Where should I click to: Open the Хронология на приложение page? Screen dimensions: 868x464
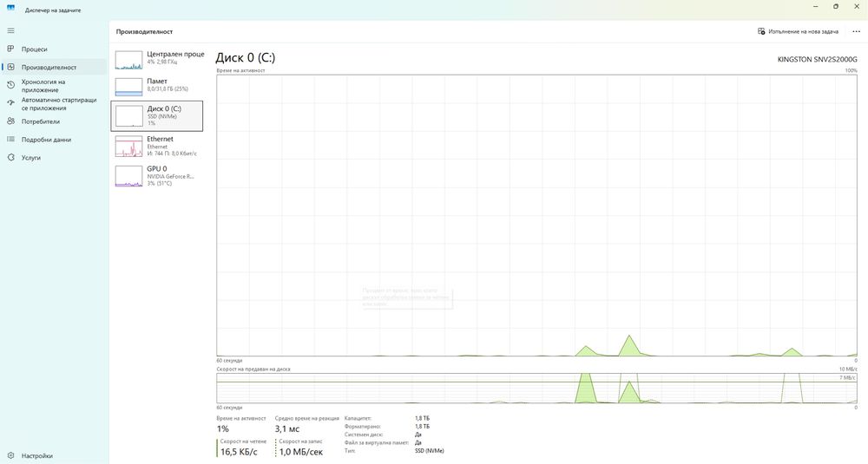tap(54, 85)
